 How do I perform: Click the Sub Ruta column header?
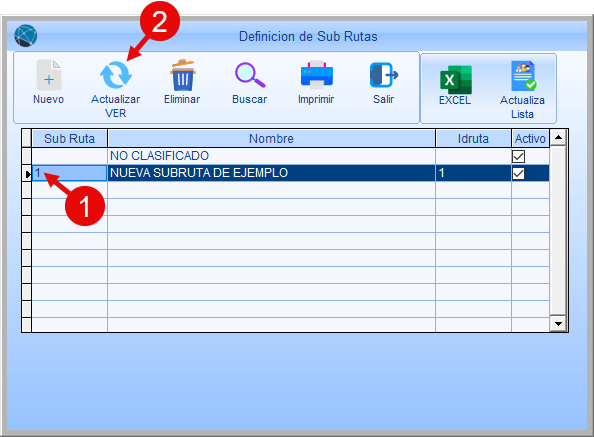[x=69, y=139]
